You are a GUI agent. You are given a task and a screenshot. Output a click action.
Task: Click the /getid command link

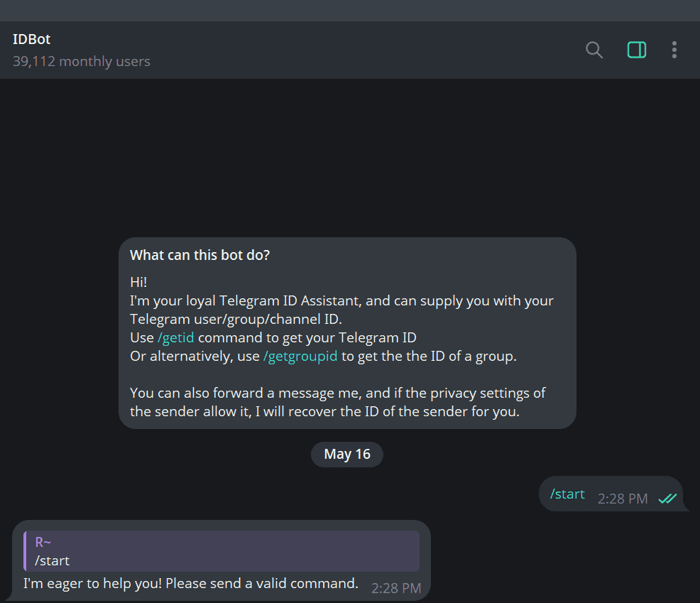[x=175, y=337]
